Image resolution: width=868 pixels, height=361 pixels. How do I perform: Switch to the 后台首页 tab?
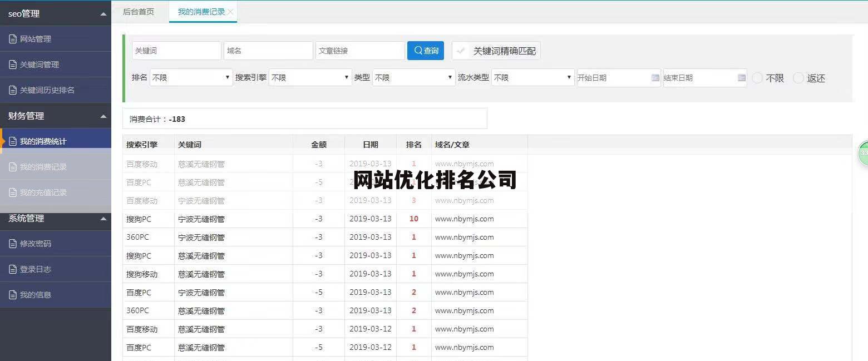pyautogui.click(x=139, y=12)
